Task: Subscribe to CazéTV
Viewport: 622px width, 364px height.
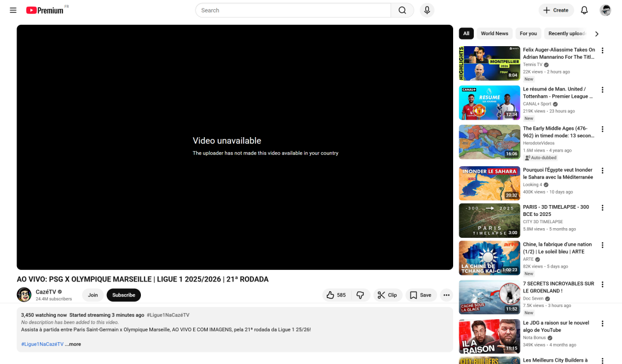Action: click(x=123, y=295)
